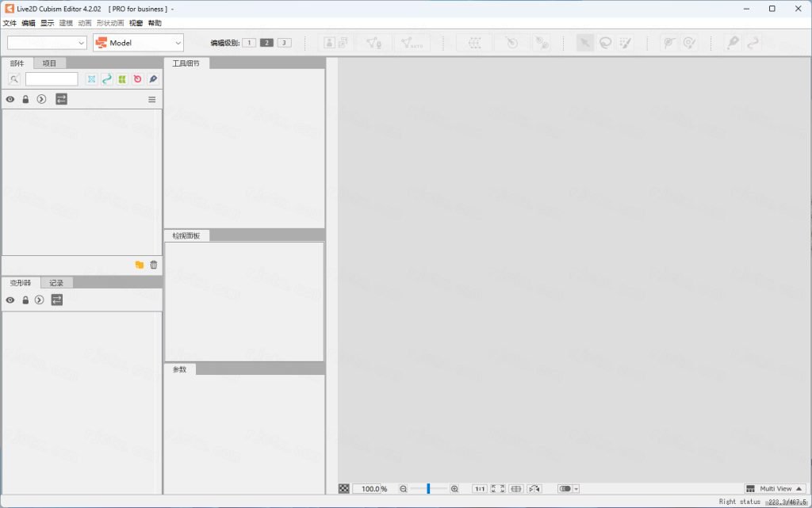Click the circled arrow icon in parts panel
The image size is (812, 508).
pos(41,99)
